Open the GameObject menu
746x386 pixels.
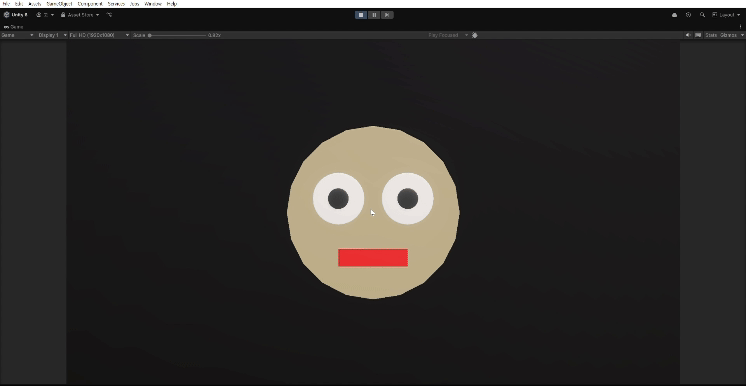59,4
